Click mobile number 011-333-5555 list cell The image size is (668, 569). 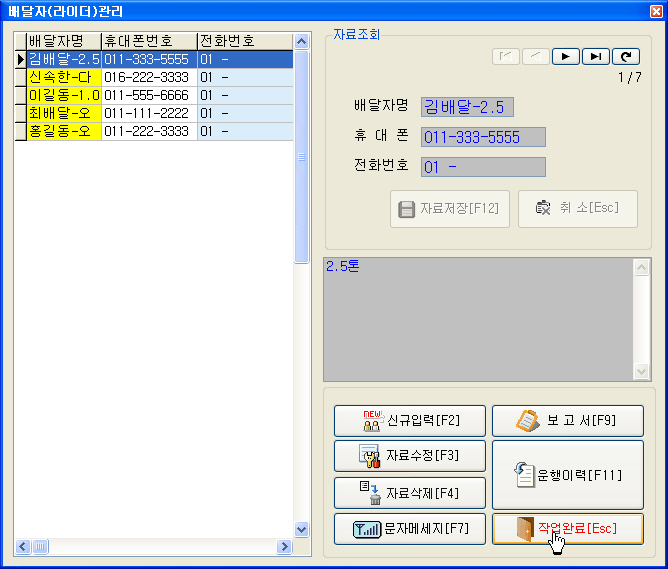point(149,59)
